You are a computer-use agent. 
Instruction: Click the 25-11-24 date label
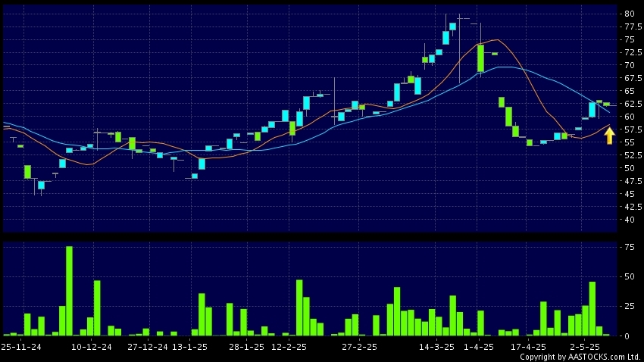(20, 347)
